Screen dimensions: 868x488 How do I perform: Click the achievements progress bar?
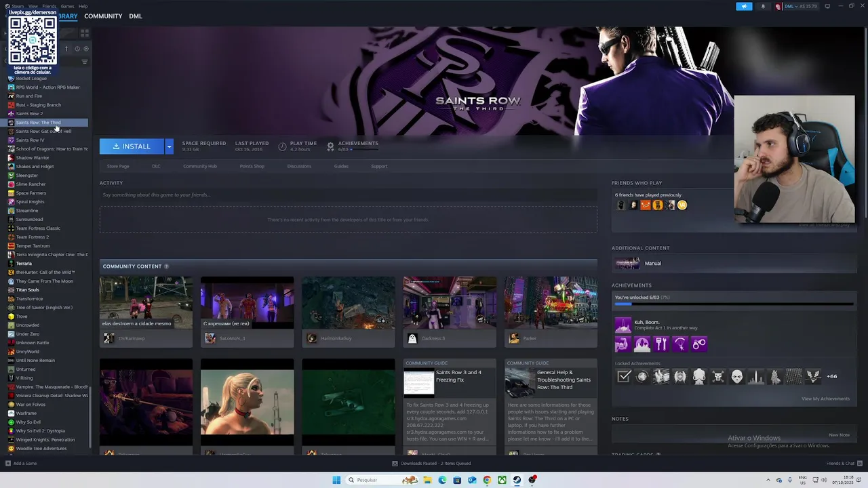click(x=734, y=304)
